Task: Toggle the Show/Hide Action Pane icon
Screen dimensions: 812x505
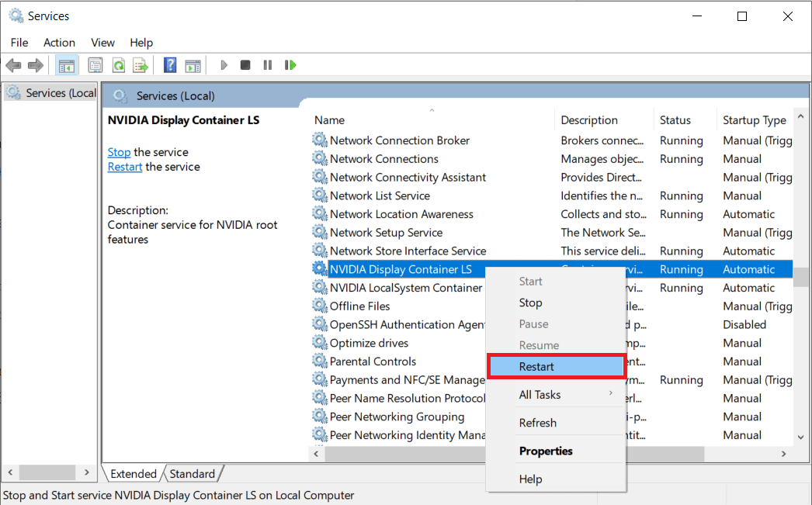Action: 193,65
